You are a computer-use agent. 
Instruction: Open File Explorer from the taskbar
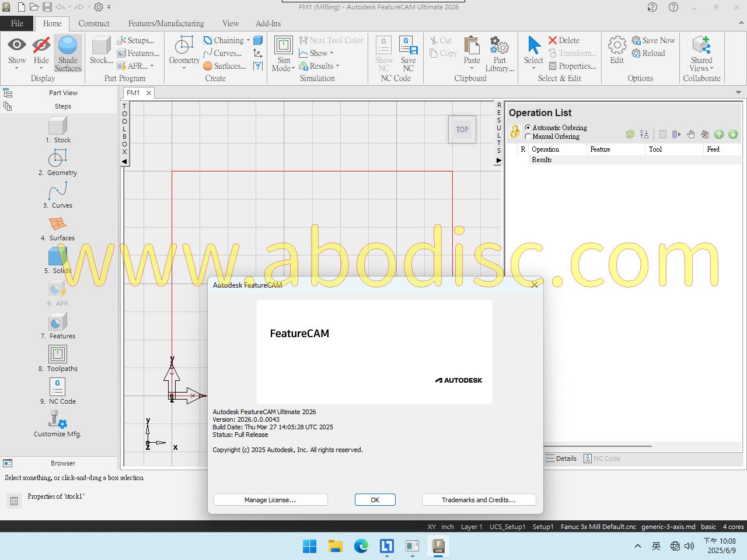(336, 547)
